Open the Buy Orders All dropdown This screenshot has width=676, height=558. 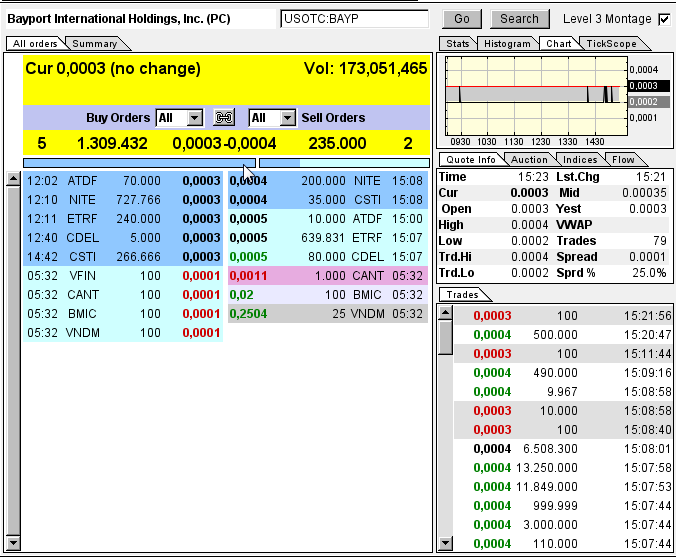[x=179, y=118]
